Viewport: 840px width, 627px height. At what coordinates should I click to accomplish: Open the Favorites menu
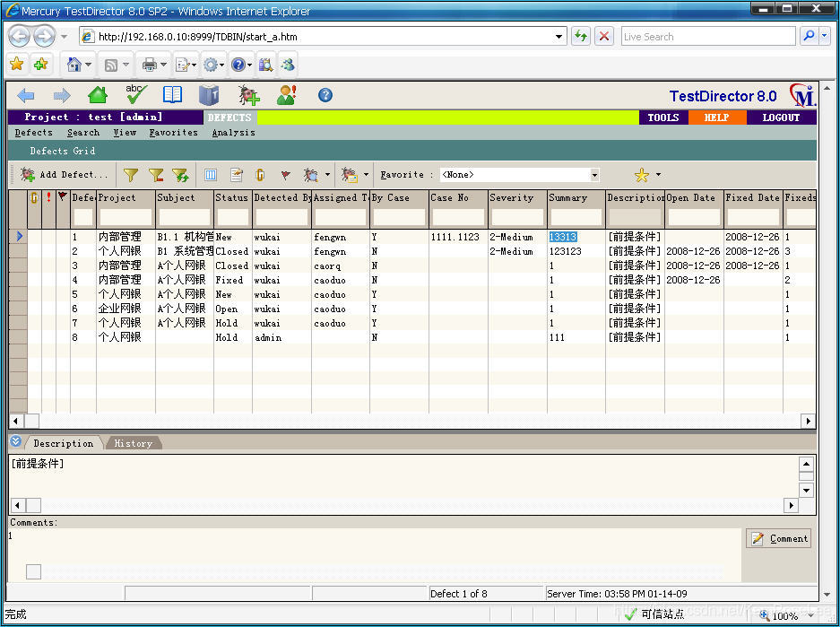click(174, 133)
